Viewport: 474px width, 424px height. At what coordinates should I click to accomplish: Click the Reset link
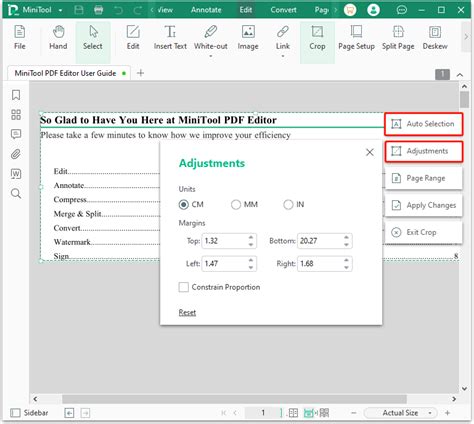187,312
